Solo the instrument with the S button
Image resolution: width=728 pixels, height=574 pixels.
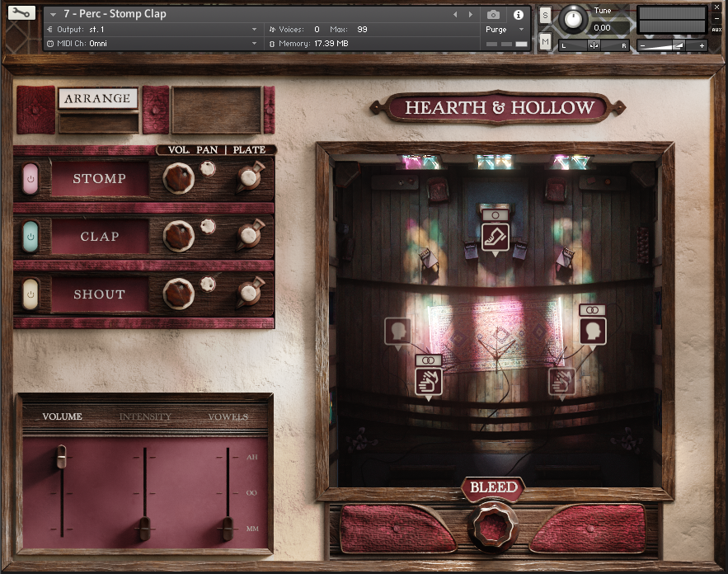click(545, 16)
